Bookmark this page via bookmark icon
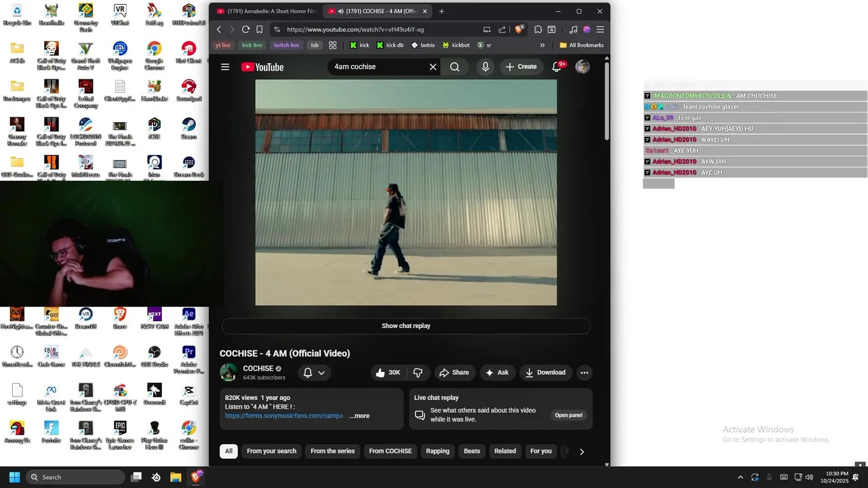This screenshot has width=868, height=488. click(x=259, y=29)
